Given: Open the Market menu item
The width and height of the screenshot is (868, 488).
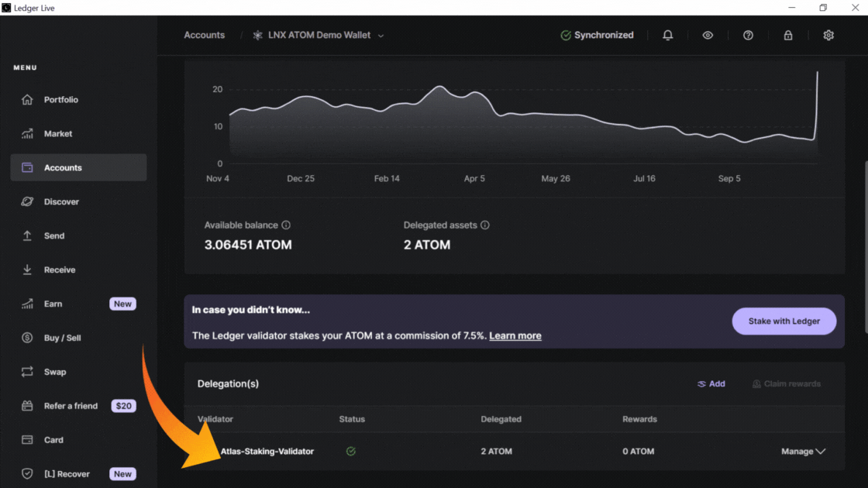Looking at the screenshot, I should (x=57, y=134).
